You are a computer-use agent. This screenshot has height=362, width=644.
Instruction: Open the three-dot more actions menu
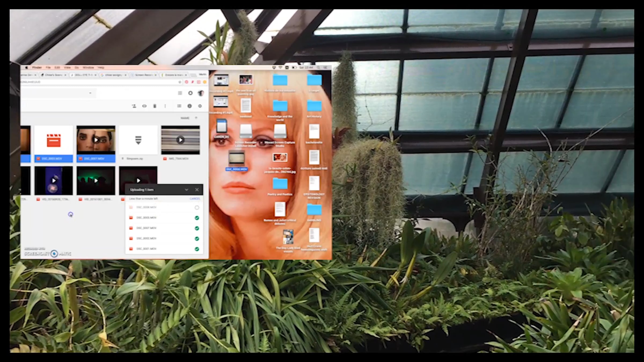(x=165, y=106)
